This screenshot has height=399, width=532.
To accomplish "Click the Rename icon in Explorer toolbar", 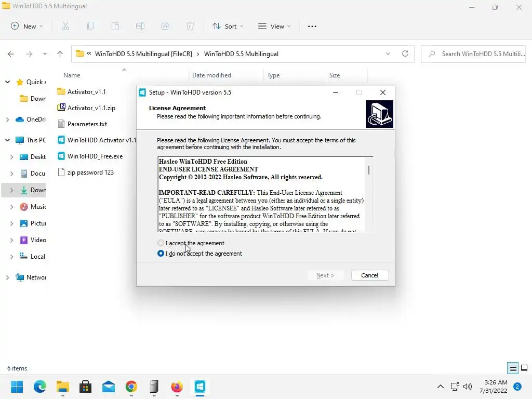I will pos(140,26).
